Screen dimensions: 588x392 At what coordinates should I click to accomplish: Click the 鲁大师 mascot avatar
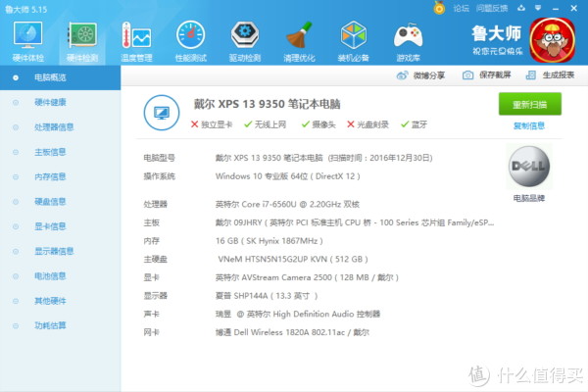coord(553,40)
